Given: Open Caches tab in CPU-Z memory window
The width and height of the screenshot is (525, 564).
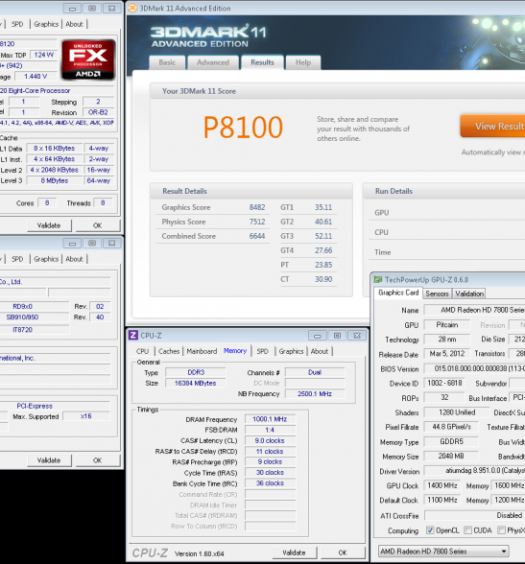Looking at the screenshot, I should (x=169, y=351).
